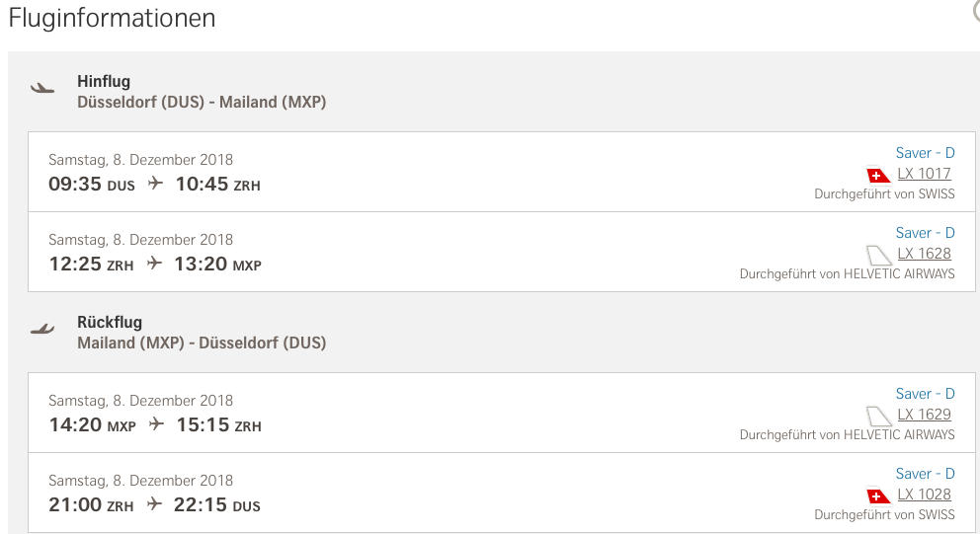The width and height of the screenshot is (980, 534).
Task: Click the Fluginformationen section heading
Action: (112, 18)
